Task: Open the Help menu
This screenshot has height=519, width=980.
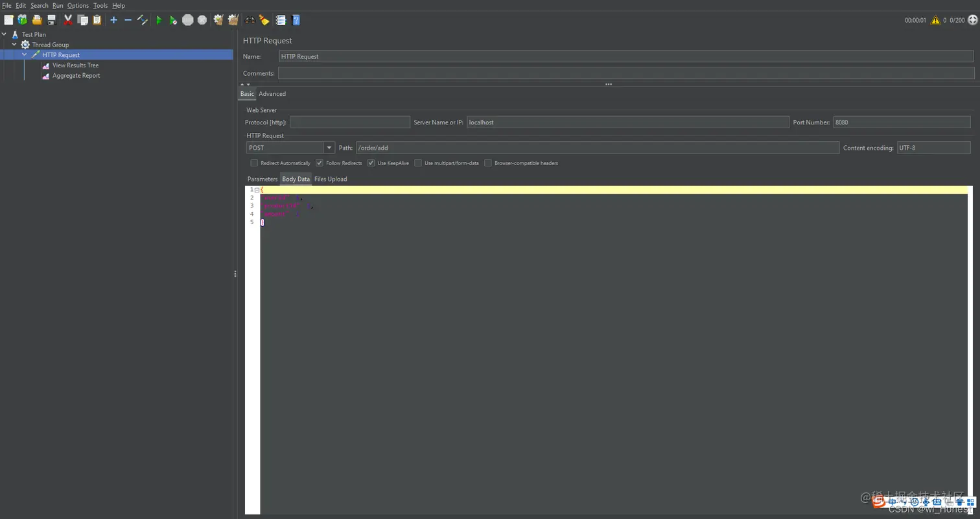Action: 119,5
